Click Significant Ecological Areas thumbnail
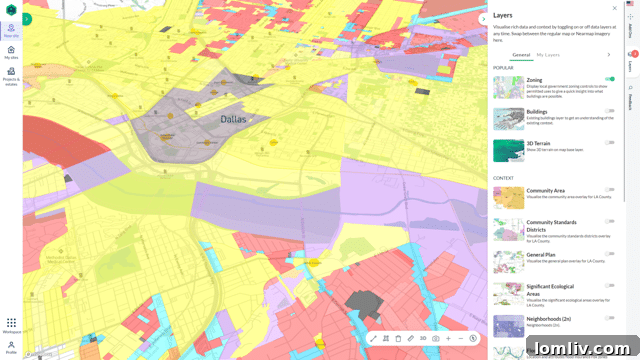Viewport: 640px width, 360px height. [x=509, y=294]
